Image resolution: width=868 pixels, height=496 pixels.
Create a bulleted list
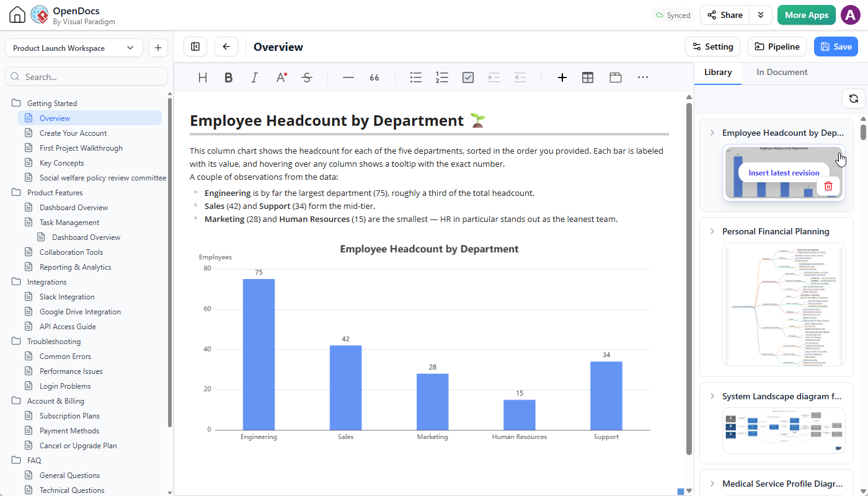(x=416, y=77)
